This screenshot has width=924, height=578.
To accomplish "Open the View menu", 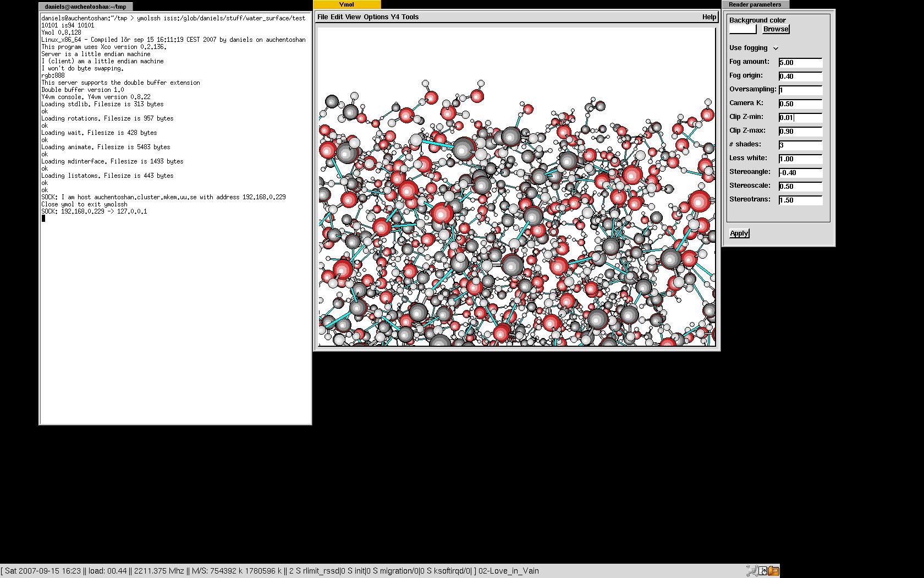I will pos(353,17).
